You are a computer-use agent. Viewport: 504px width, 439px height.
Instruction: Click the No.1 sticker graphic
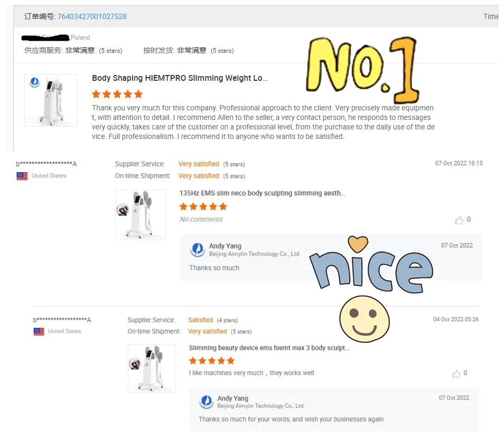coord(362,69)
